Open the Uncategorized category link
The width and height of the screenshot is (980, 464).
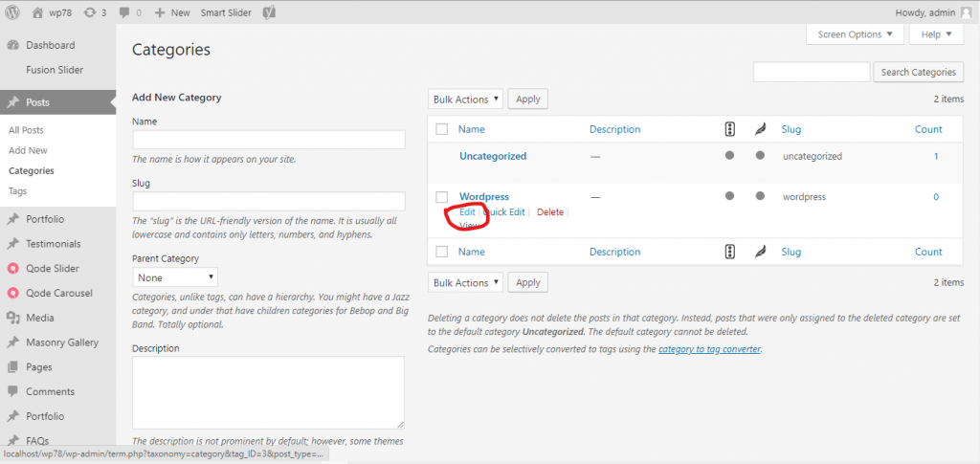[493, 156]
